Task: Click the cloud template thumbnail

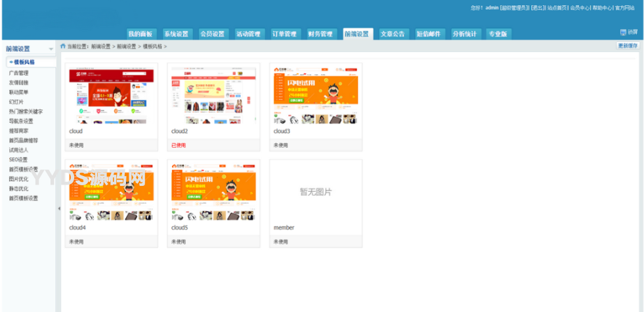Action: [112, 95]
